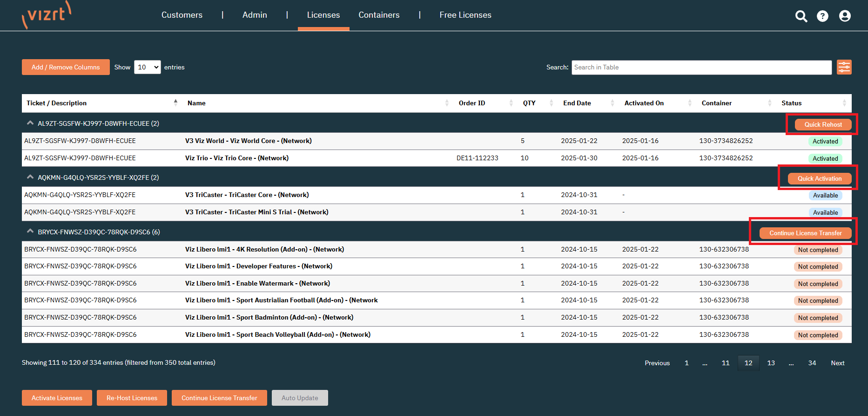Viewport: 868px width, 416px height.
Task: Click Activated status of Viz World Core
Action: (825, 141)
